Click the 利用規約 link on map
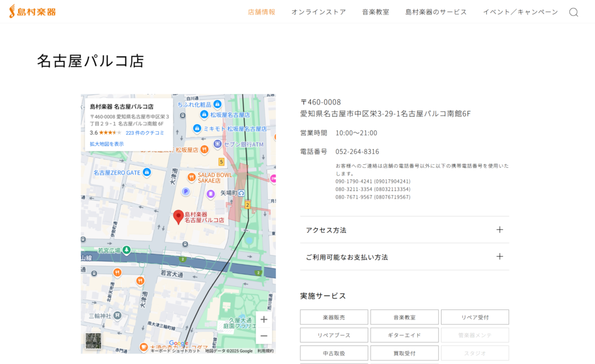595x364 pixels. pyautogui.click(x=265, y=351)
